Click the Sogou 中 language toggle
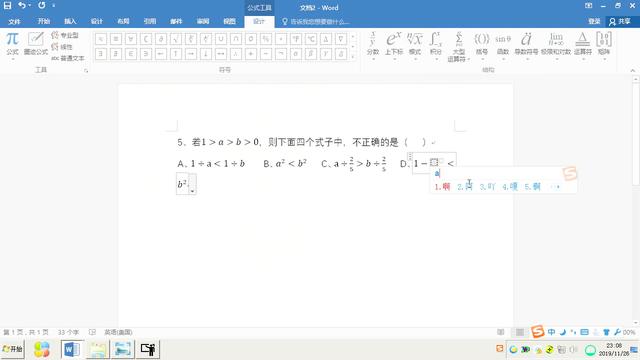This screenshot has width=640, height=360. 551,332
